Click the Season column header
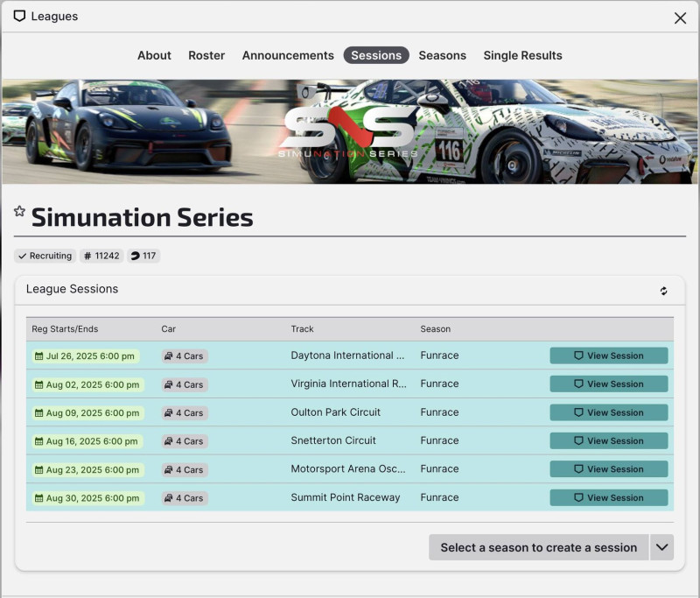This screenshot has height=598, width=700. [x=435, y=329]
